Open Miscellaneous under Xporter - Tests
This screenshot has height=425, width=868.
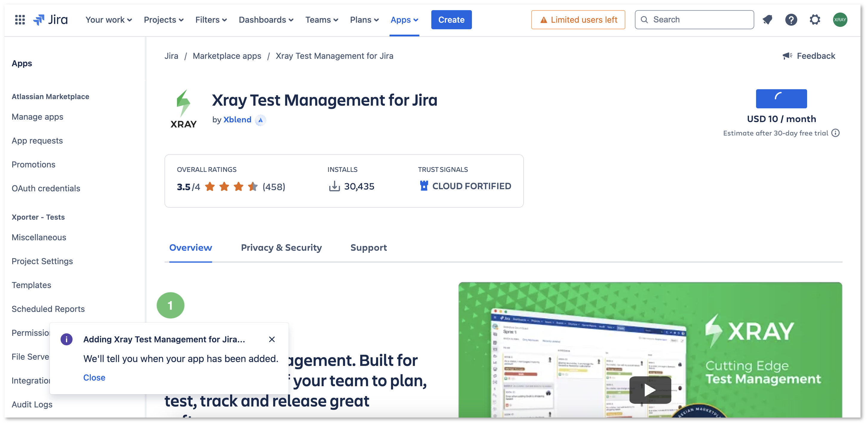tap(39, 237)
